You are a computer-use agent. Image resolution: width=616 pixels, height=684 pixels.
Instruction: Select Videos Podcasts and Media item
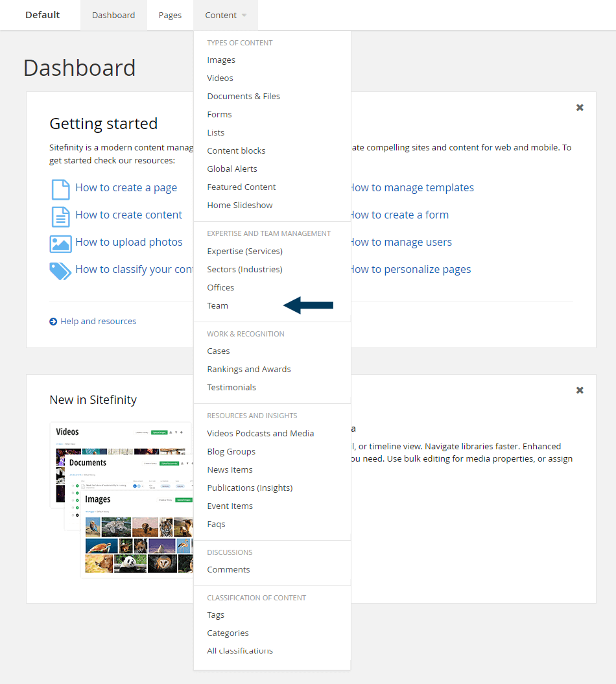pos(261,434)
